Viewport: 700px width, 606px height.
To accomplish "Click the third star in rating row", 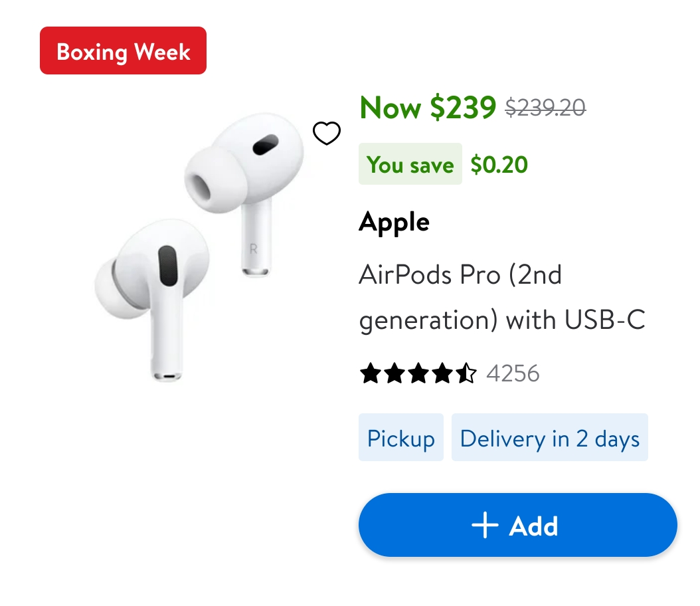I will coord(418,373).
